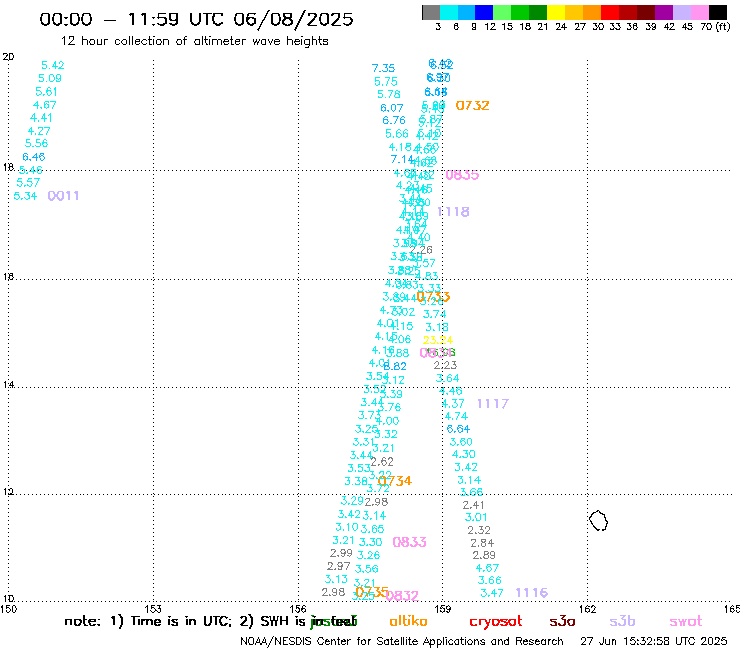
Task: Click the '5.34' wave height value
Action: coord(25,196)
